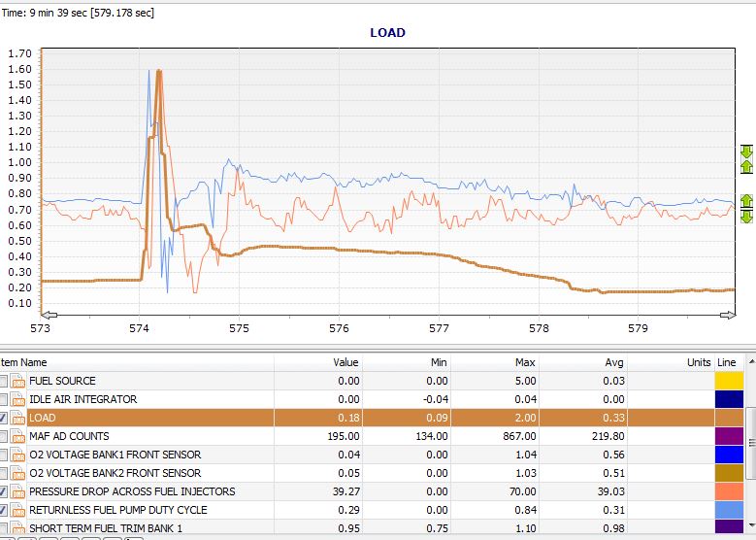The image size is (756, 540).
Task: Click the compress vertical scale green arrows icon
Action: 746,159
